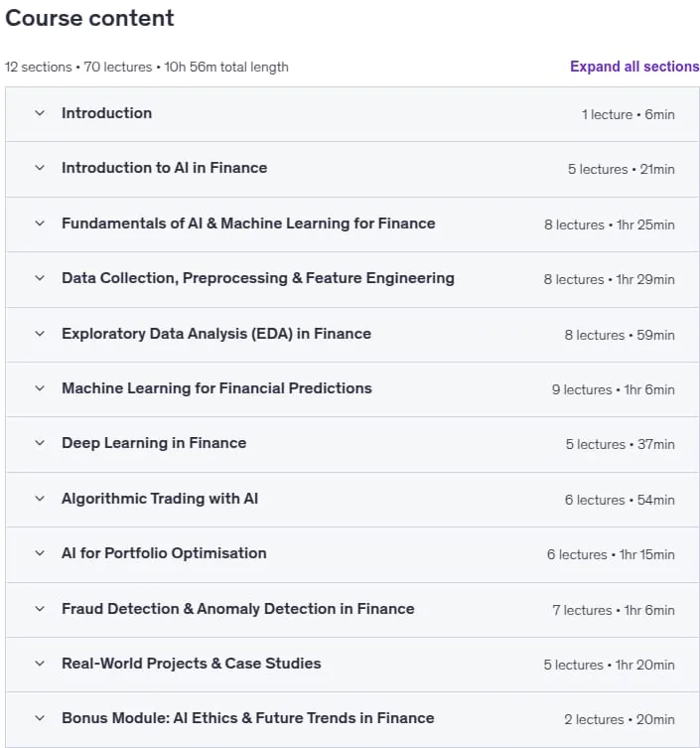This screenshot has width=700, height=748.
Task: Click chevron next to Exploratory Data Analysis
Action: tap(40, 334)
